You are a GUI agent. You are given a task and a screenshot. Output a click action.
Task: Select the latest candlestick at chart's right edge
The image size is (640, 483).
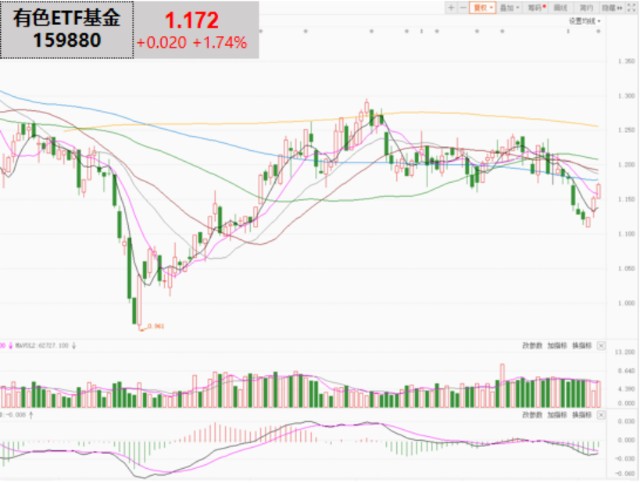tap(599, 191)
